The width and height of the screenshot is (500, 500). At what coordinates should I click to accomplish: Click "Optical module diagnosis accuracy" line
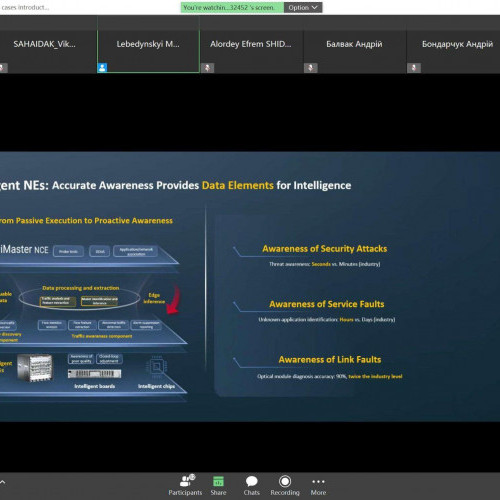tap(330, 376)
